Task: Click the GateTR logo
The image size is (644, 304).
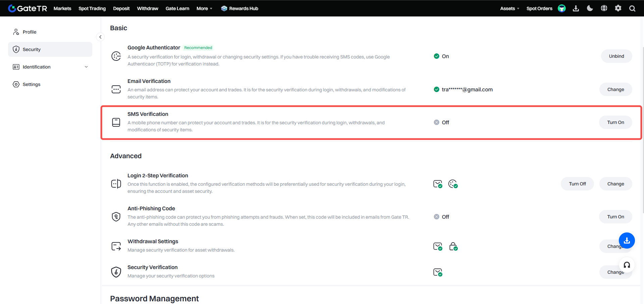Action: coord(28,8)
